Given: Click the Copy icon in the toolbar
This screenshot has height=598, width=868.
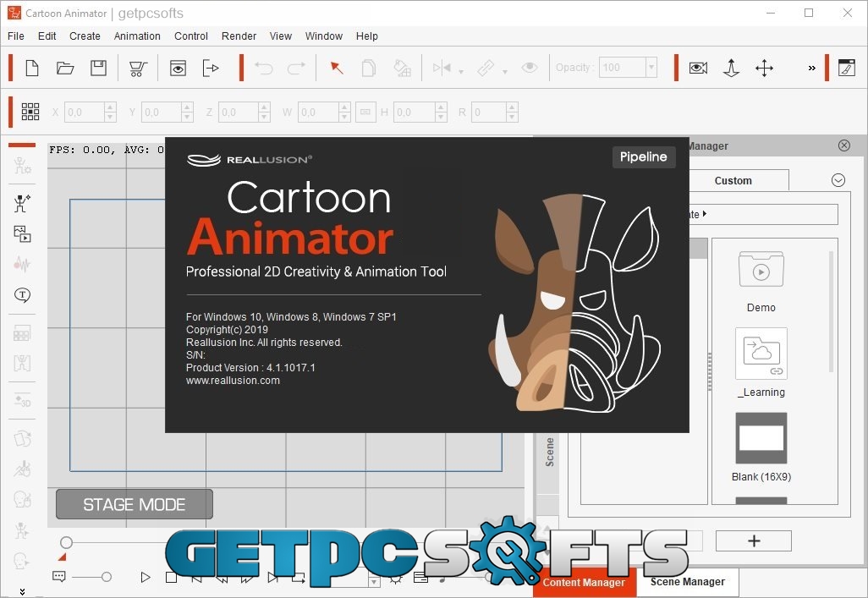Looking at the screenshot, I should click(369, 69).
